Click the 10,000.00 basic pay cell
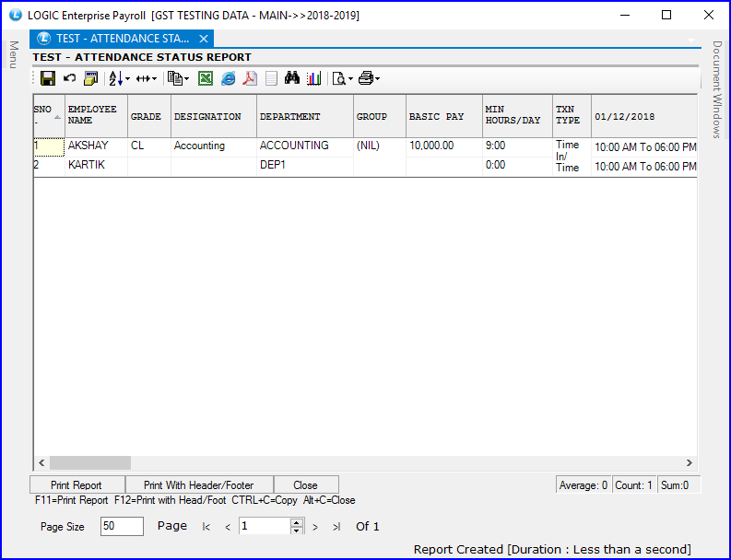Viewport: 731px width, 560px height. pyautogui.click(x=443, y=146)
